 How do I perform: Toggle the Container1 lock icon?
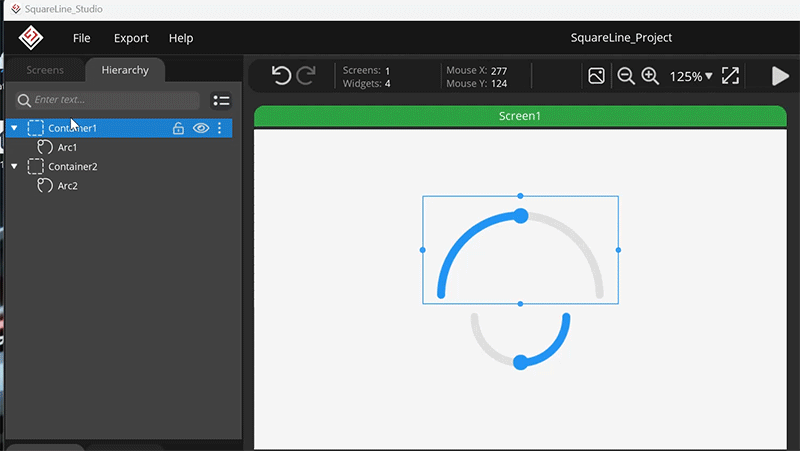[x=178, y=128]
